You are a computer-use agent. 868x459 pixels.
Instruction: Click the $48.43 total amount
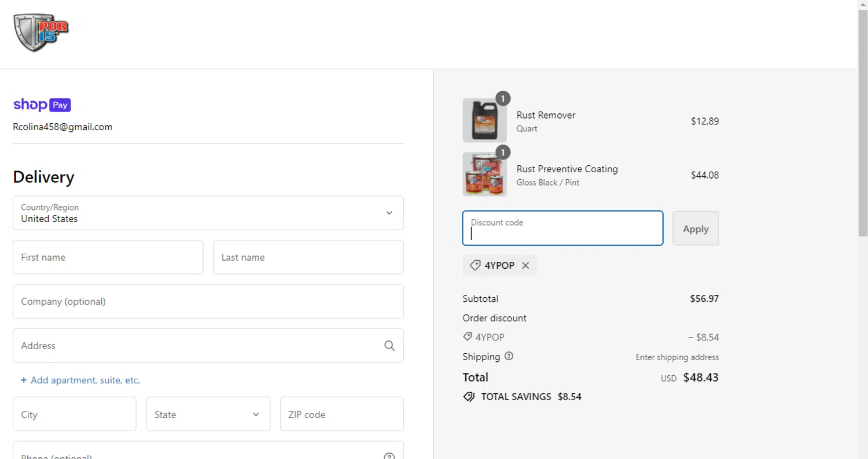point(701,377)
